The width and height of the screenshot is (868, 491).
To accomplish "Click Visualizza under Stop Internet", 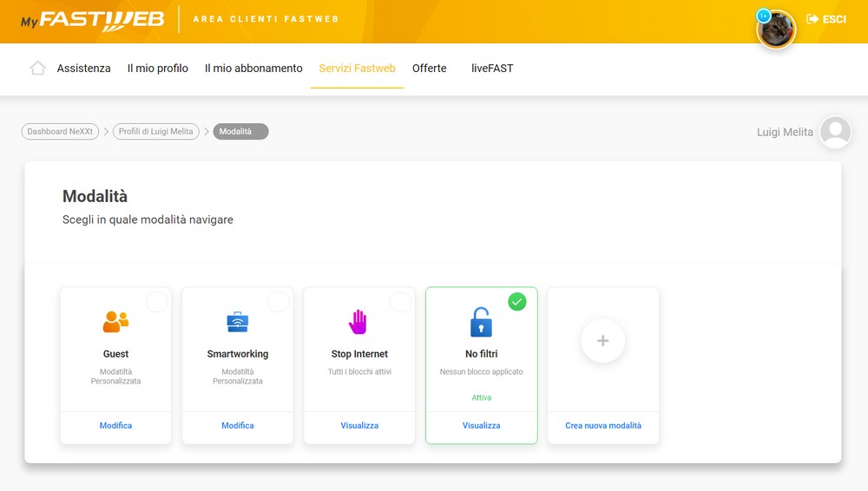I will click(359, 425).
